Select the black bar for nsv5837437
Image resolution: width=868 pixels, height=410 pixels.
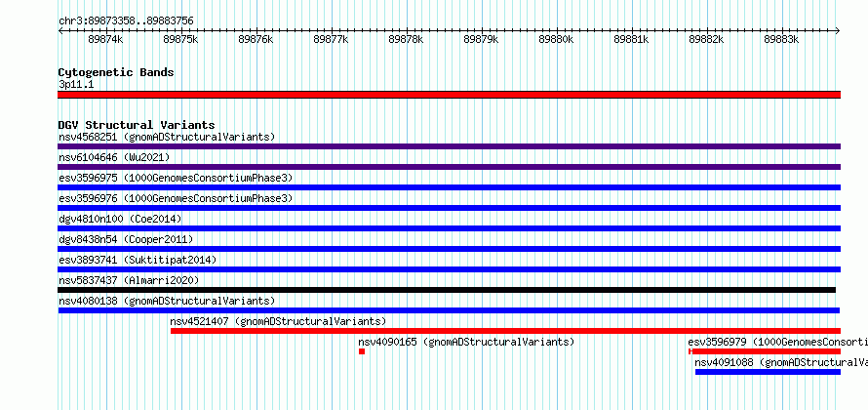[447, 290]
